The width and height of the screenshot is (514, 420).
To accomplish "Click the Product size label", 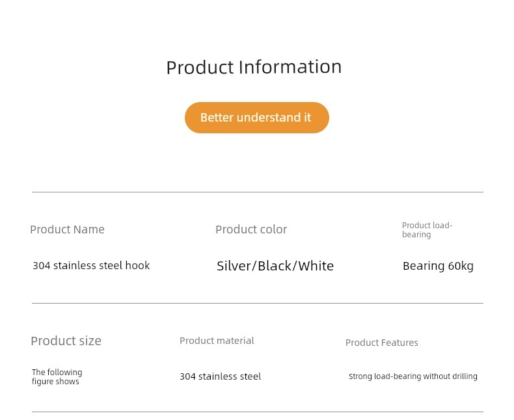I will (x=66, y=341).
